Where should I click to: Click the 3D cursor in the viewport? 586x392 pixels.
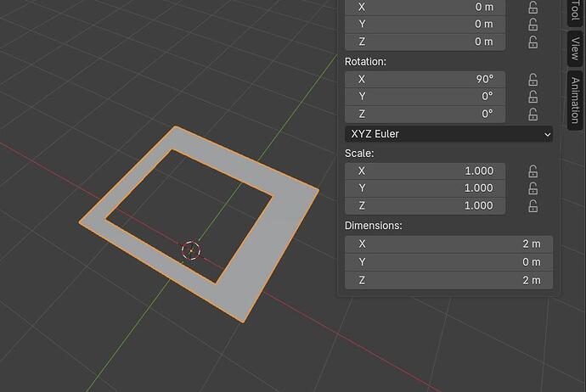(191, 250)
